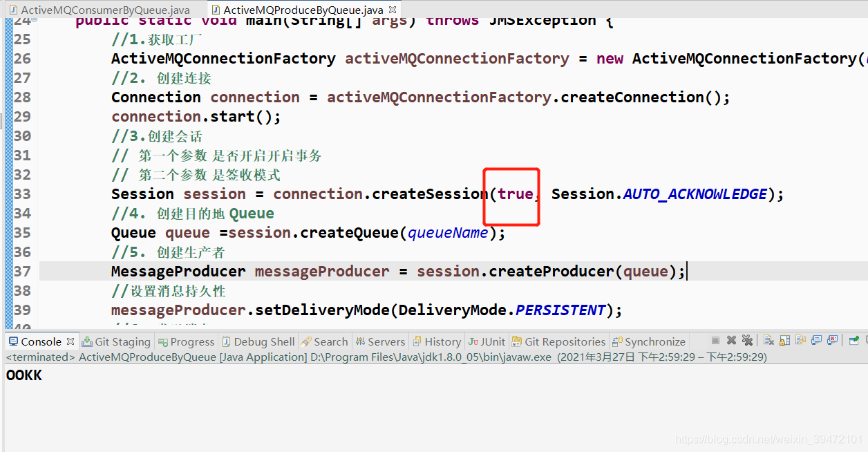Click 'new' keyword on line 26

[610, 59]
